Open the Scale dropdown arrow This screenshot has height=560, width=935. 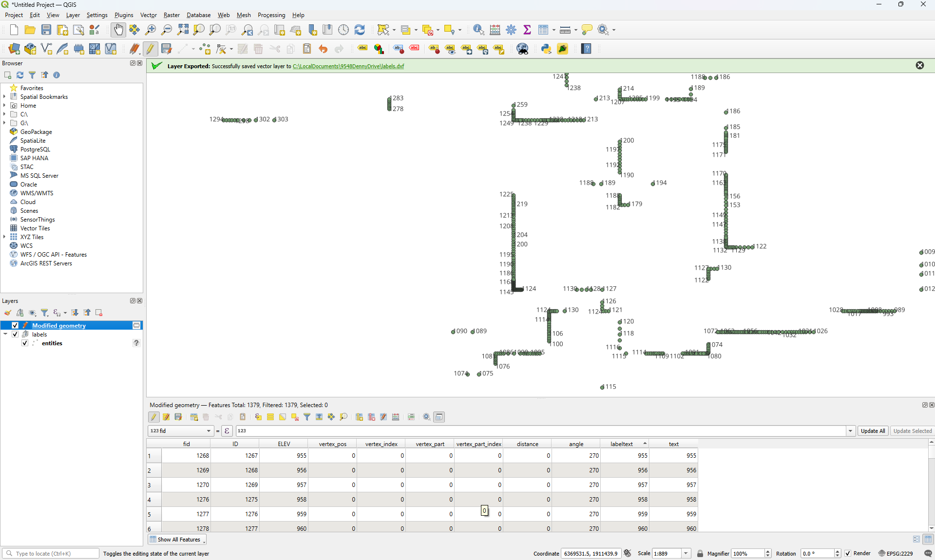pos(686,554)
